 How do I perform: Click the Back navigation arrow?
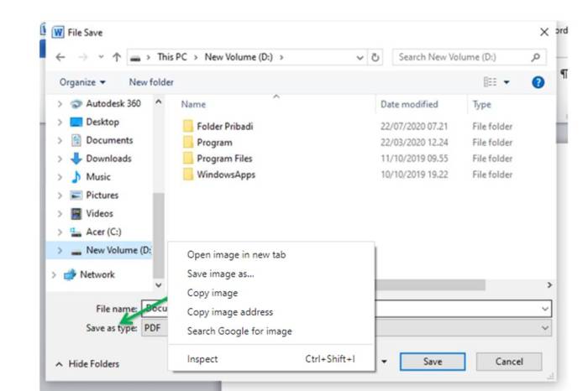click(x=60, y=58)
